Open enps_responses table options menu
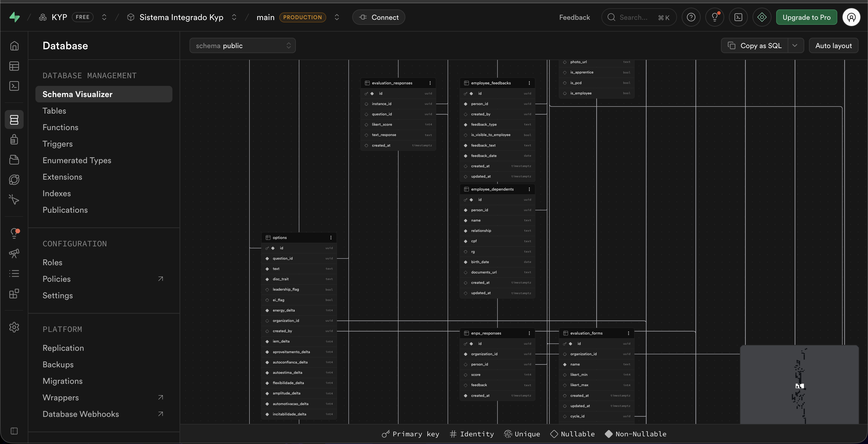 tap(529, 333)
